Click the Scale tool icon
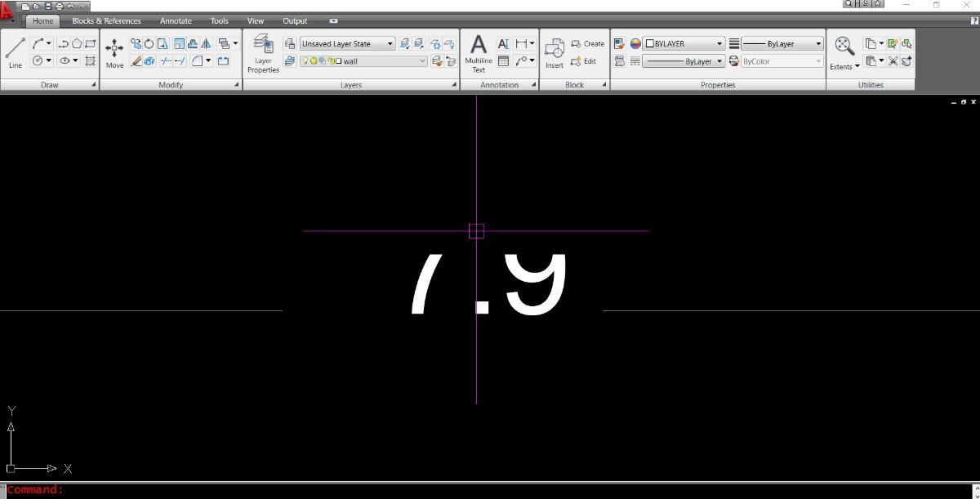980x499 pixels. point(178,44)
